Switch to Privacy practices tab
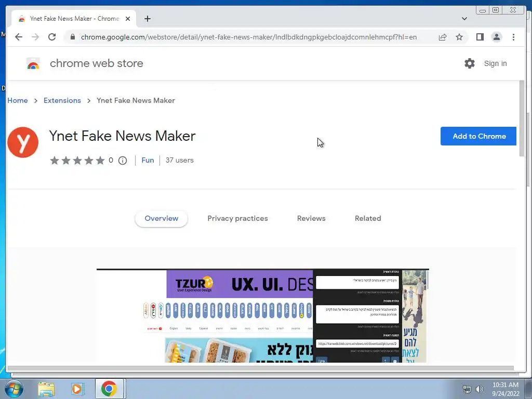The height and width of the screenshot is (399, 532). [237, 219]
